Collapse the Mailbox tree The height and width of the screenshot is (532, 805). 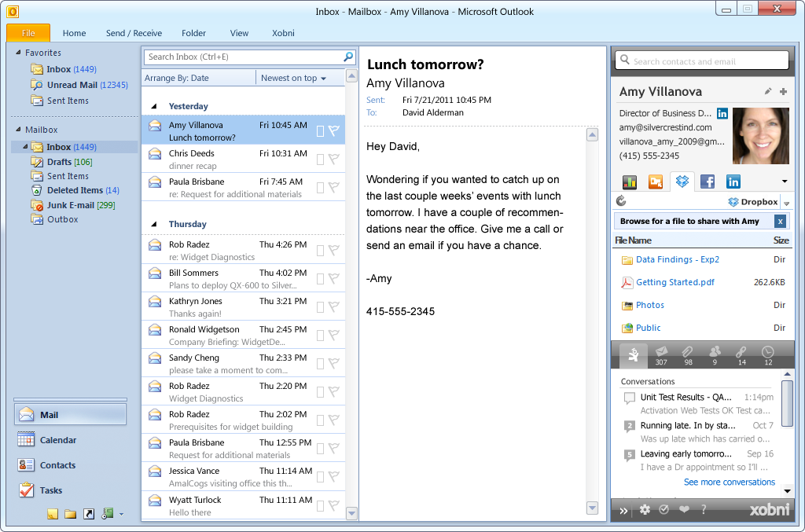19,130
